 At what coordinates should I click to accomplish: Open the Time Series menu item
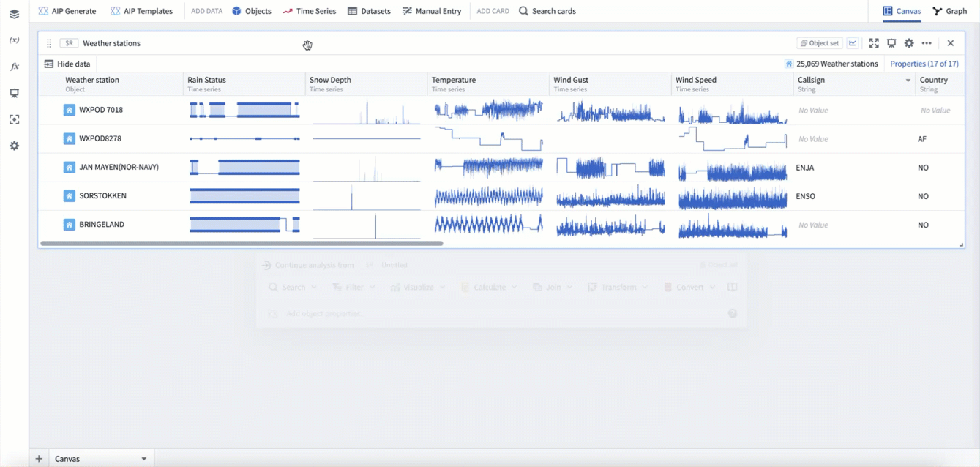point(310,11)
